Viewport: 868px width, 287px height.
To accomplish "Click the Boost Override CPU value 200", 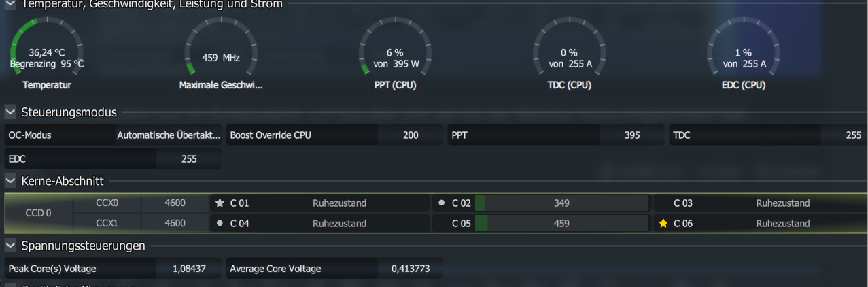I will click(411, 135).
